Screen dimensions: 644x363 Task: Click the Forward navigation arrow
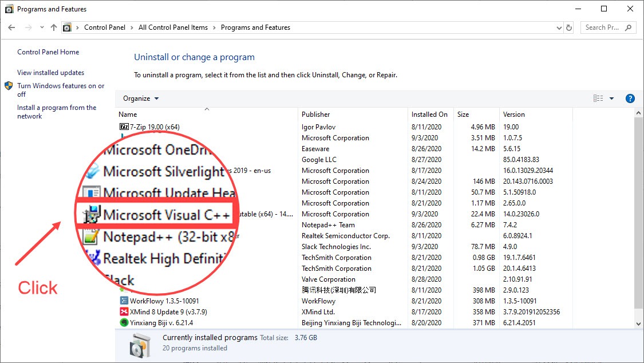pos(29,27)
